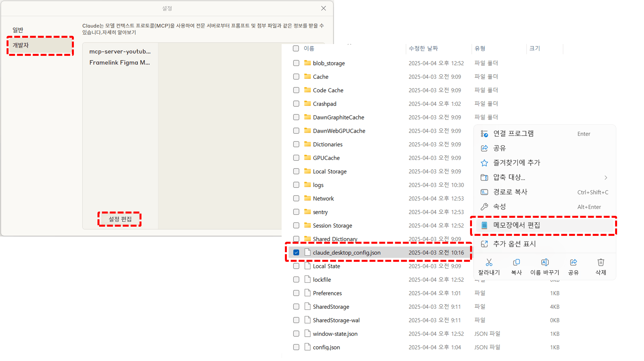Toggle the select-all checkbox in the header
644x361 pixels.
pos(296,49)
